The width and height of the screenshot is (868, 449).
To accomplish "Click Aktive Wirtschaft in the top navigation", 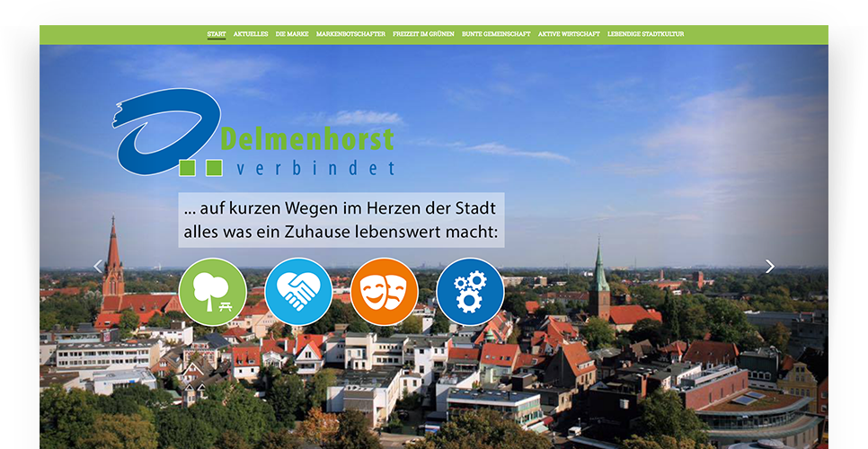I will [x=569, y=34].
